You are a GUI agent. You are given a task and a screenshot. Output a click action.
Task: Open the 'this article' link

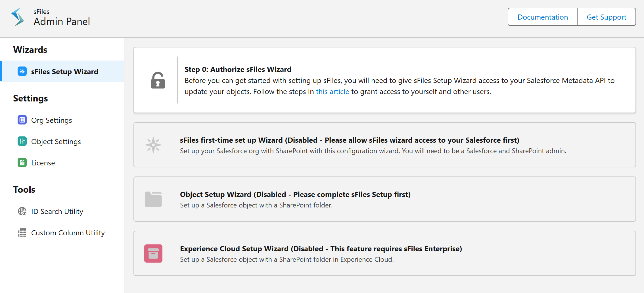pyautogui.click(x=333, y=92)
